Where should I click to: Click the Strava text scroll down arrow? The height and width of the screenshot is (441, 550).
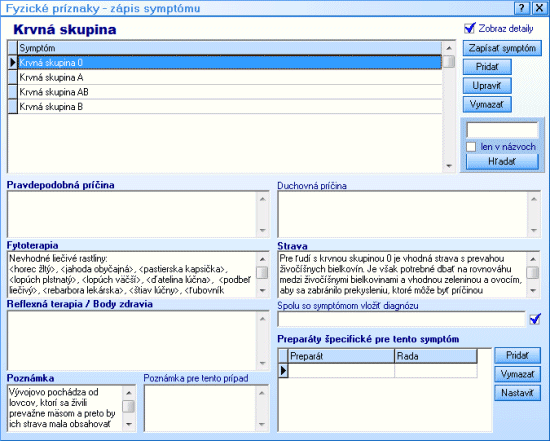pos(533,290)
